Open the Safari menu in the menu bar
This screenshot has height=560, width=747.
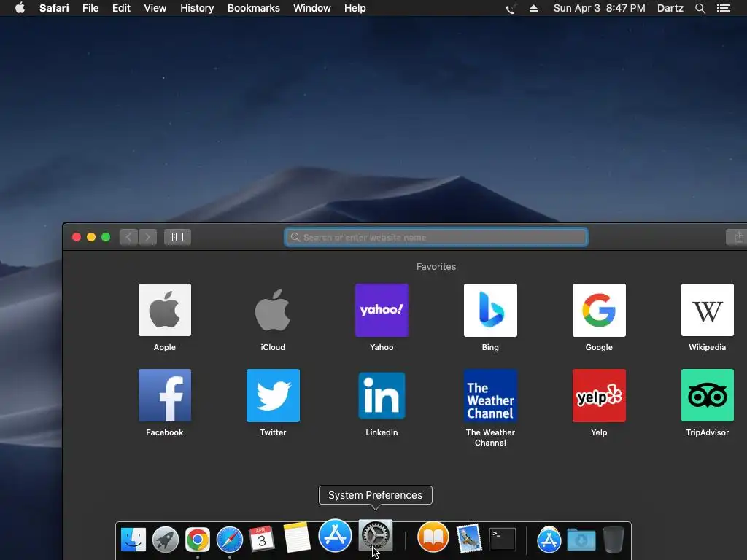click(x=54, y=8)
